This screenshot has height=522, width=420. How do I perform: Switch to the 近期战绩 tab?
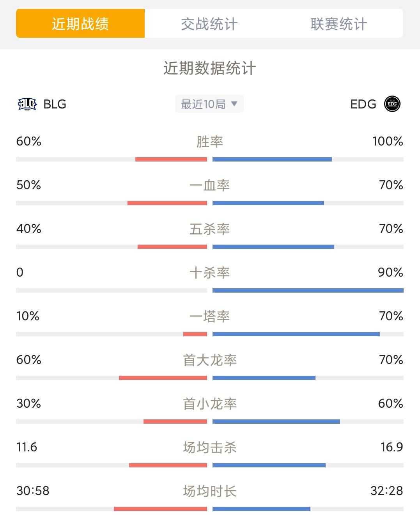80,24
